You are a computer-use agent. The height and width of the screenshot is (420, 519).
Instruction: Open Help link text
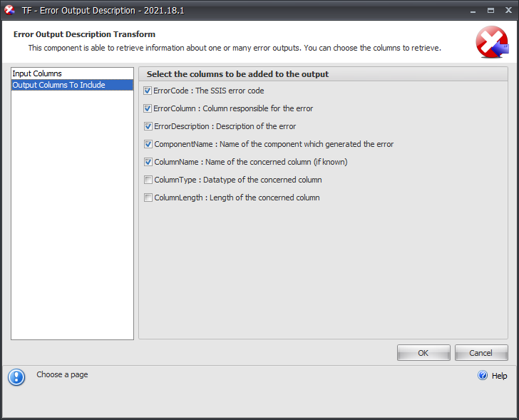pos(499,376)
